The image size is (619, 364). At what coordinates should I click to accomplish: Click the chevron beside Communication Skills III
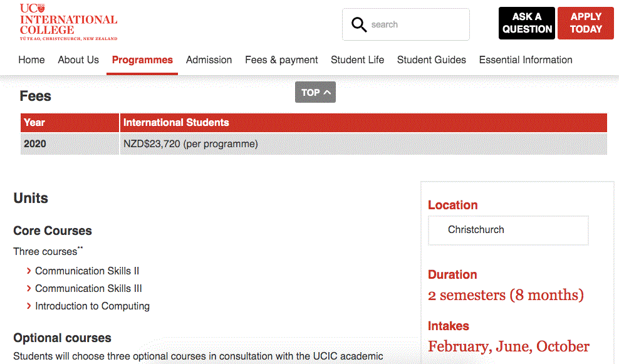coord(29,289)
